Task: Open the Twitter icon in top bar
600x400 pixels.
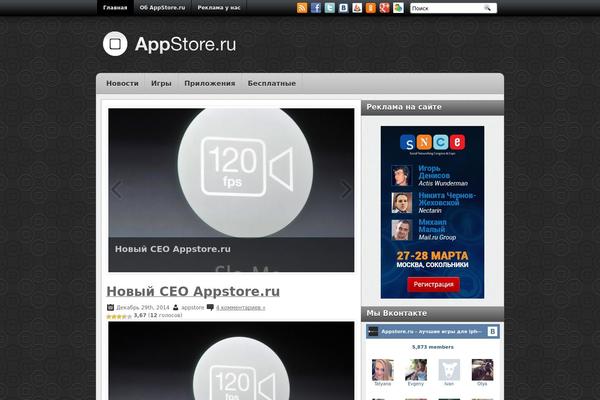Action: click(x=329, y=8)
